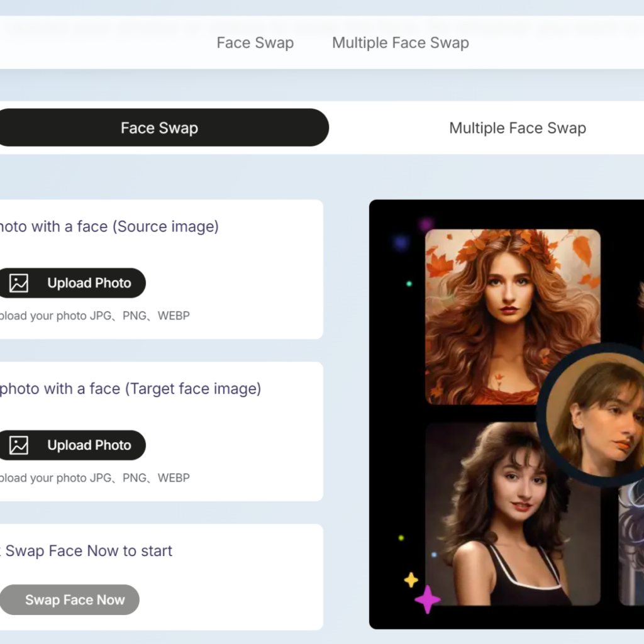Click the 'Swap Face Now to start' heading

pos(88,551)
